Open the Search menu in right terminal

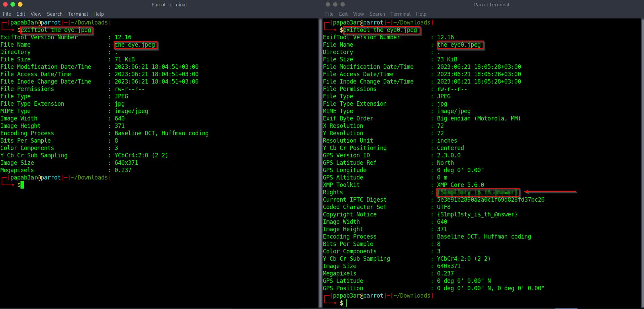pyautogui.click(x=377, y=14)
